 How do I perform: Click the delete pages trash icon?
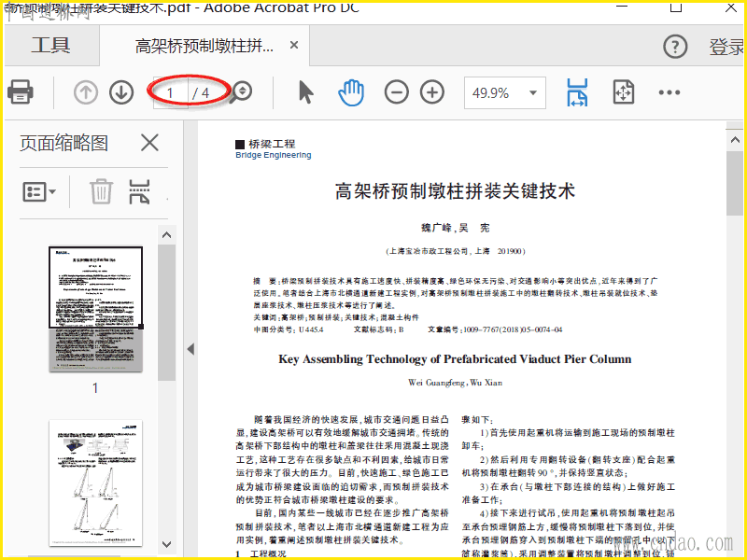click(x=101, y=191)
